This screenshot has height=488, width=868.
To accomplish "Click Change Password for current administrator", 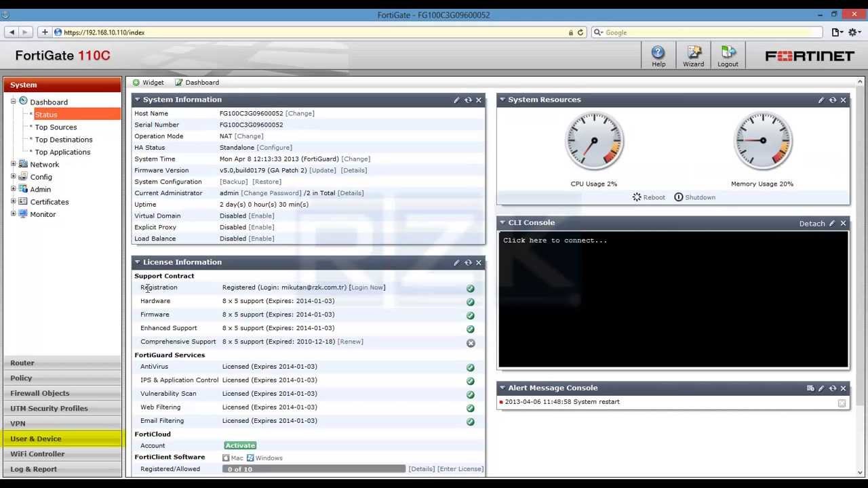I will click(x=271, y=193).
